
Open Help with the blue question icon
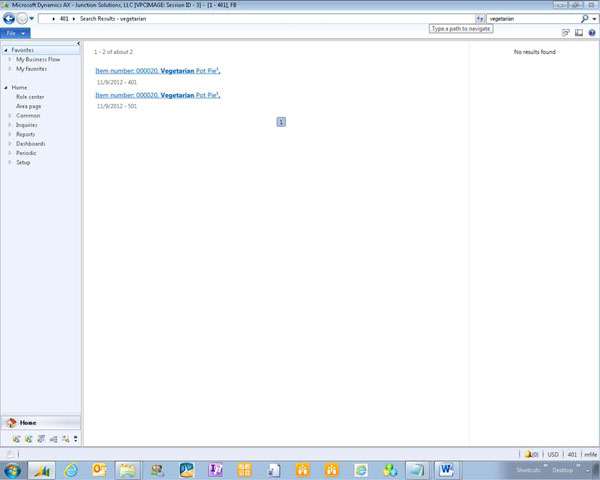(592, 33)
